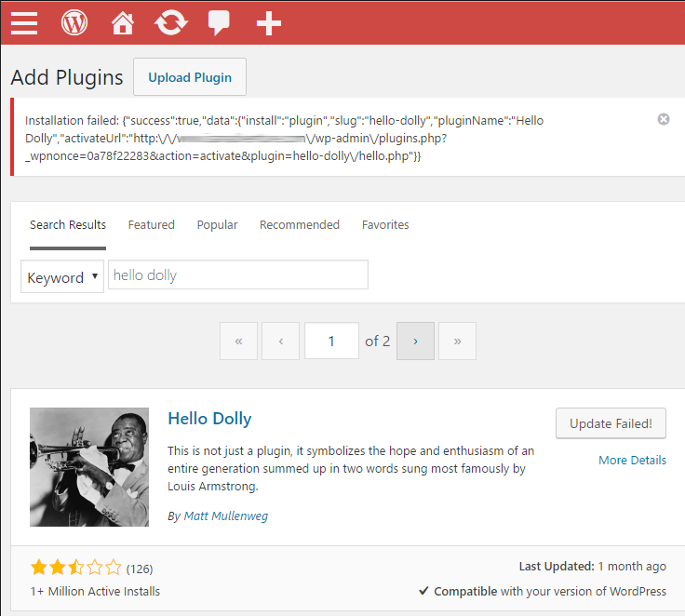This screenshot has width=685, height=616.
Task: Go to first page of results
Action: (238, 341)
